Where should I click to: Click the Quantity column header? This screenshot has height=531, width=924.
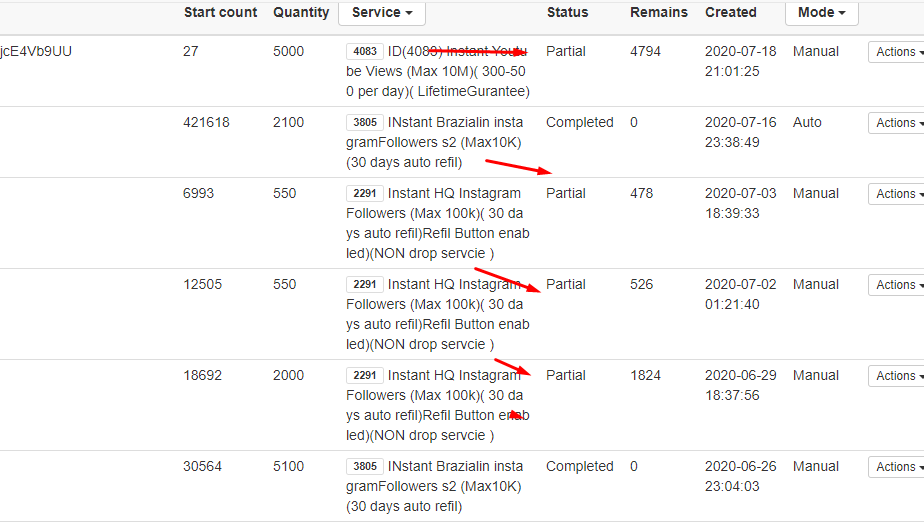pyautogui.click(x=301, y=12)
